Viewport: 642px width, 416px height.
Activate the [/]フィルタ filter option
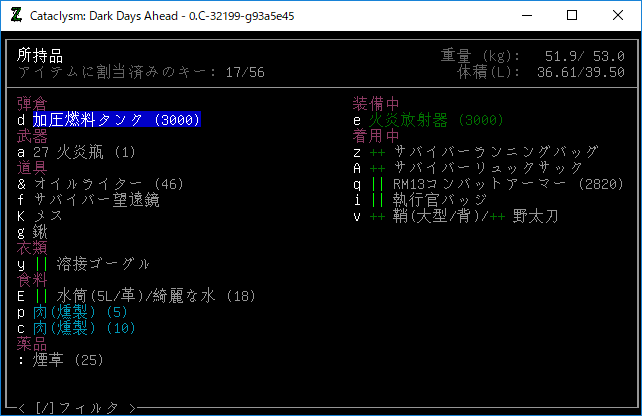pos(75,407)
